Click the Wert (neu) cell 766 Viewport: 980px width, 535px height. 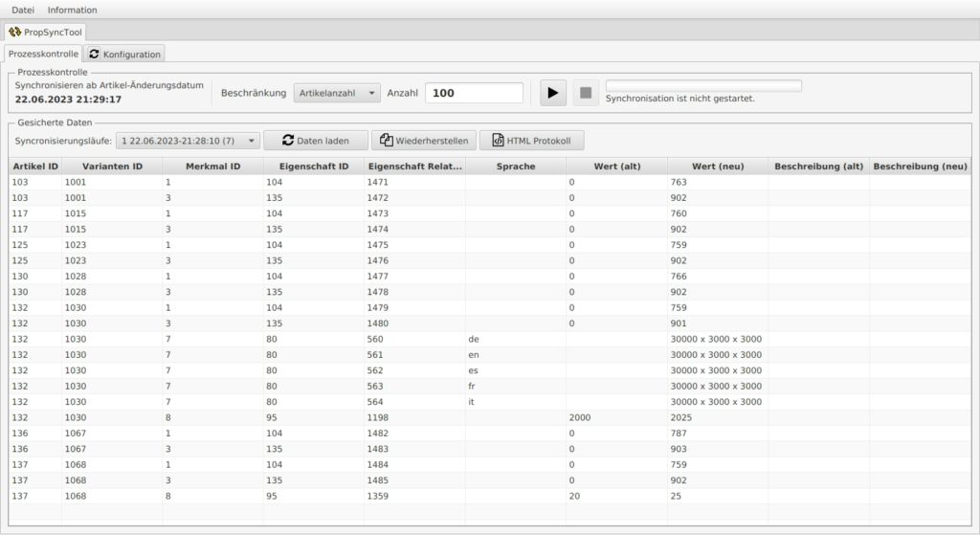[718, 276]
